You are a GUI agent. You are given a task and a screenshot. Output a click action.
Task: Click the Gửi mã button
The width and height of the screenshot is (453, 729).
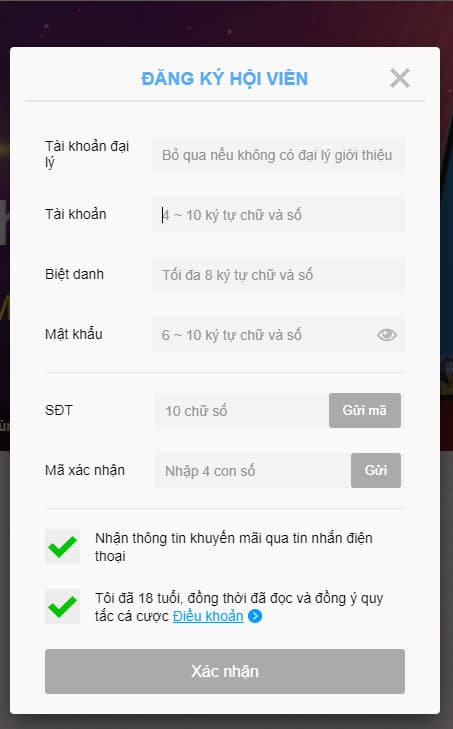tap(365, 411)
